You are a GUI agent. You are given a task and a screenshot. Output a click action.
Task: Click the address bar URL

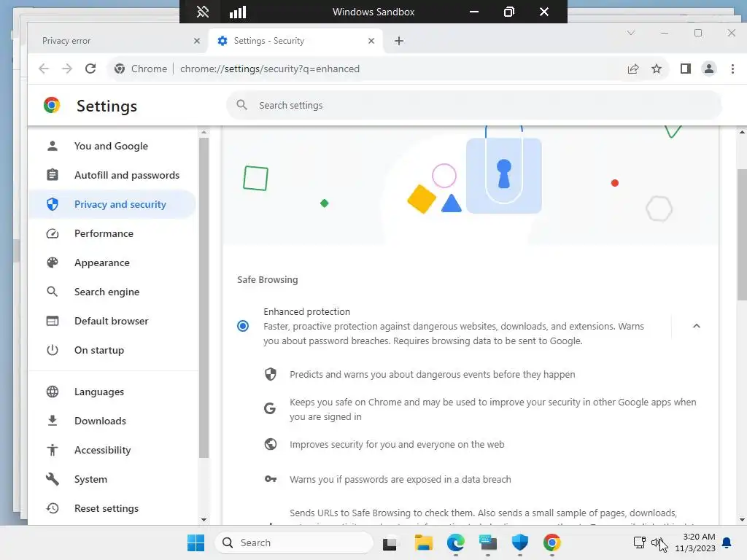pos(270,69)
